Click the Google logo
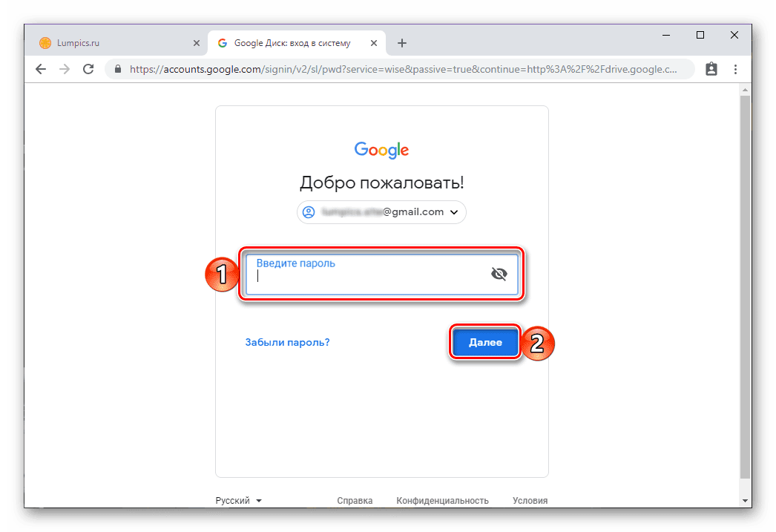 pyautogui.click(x=381, y=150)
